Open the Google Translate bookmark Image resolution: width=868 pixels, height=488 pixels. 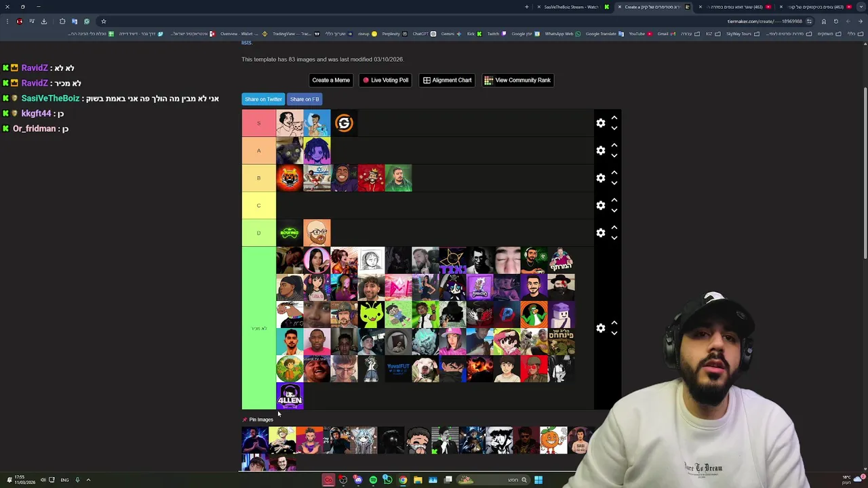pos(605,34)
